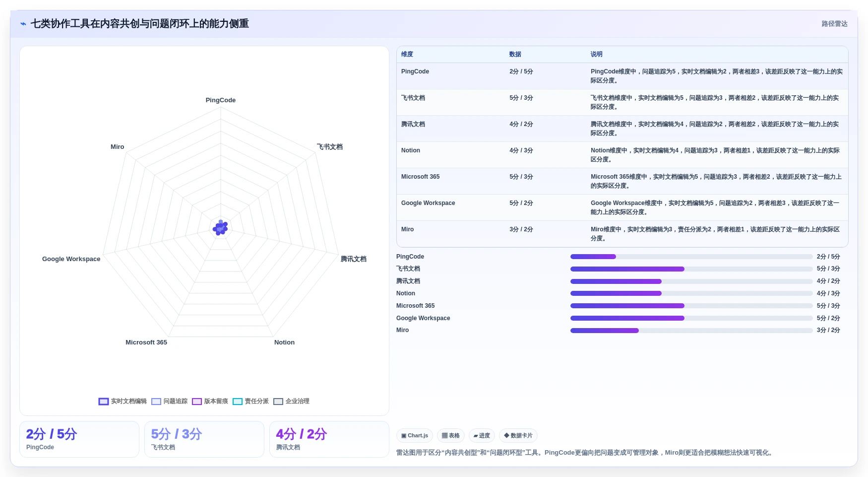Screen dimensions: 868x477
Task: Click the 2分 / 5分 cell in PingCode table row
Action: click(521, 71)
